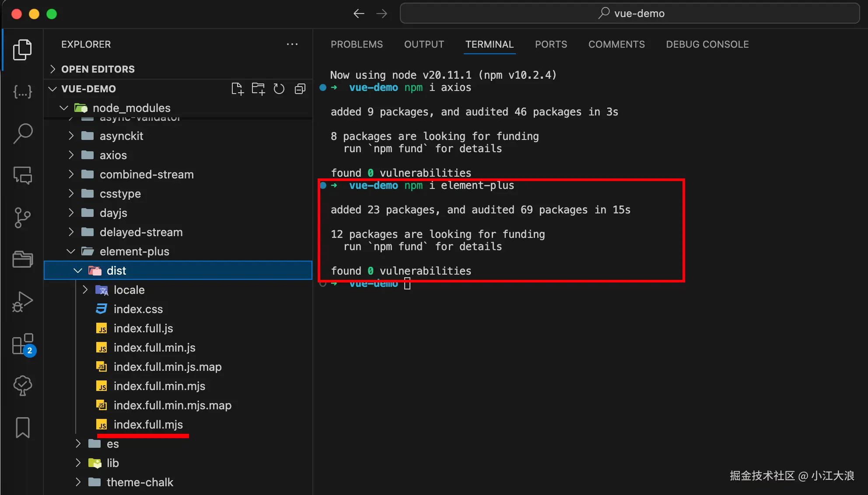Open the index.css file
The height and width of the screenshot is (495, 868).
(138, 309)
